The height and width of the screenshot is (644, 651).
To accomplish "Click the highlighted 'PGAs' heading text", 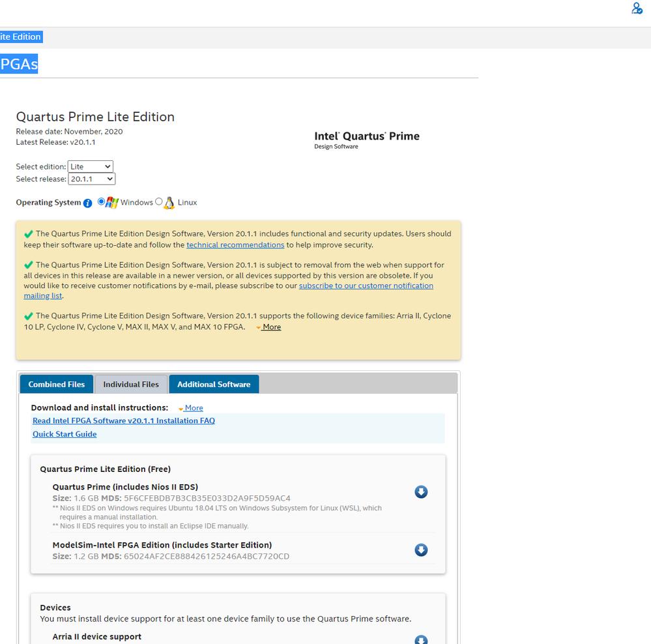I will pyautogui.click(x=19, y=64).
